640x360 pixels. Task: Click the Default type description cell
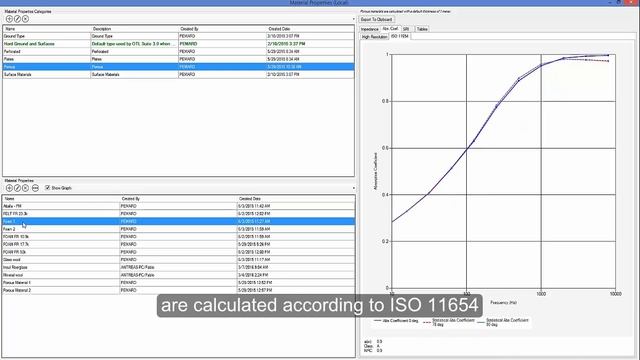coord(134,44)
